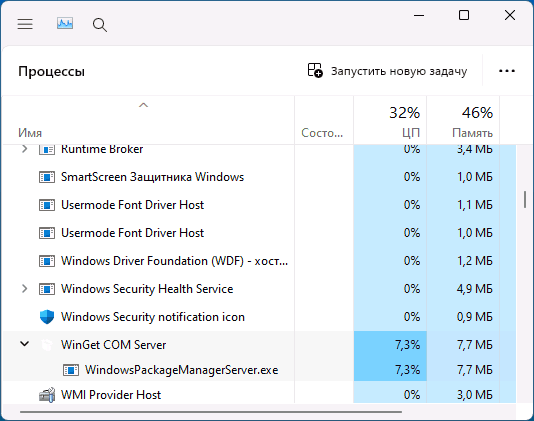The height and width of the screenshot is (421, 534).
Task: Click 4,9 МБ memory value
Action: click(x=475, y=289)
